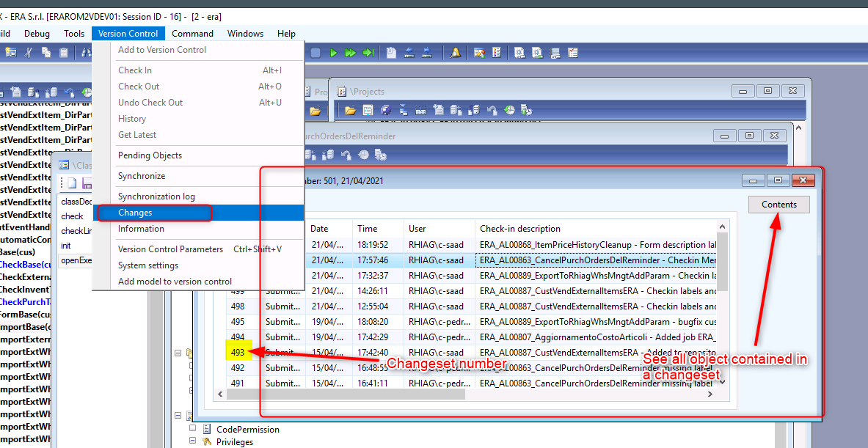Open the folder icon in the Projects toolbar
Viewport: 868px width, 448px height.
[350, 109]
